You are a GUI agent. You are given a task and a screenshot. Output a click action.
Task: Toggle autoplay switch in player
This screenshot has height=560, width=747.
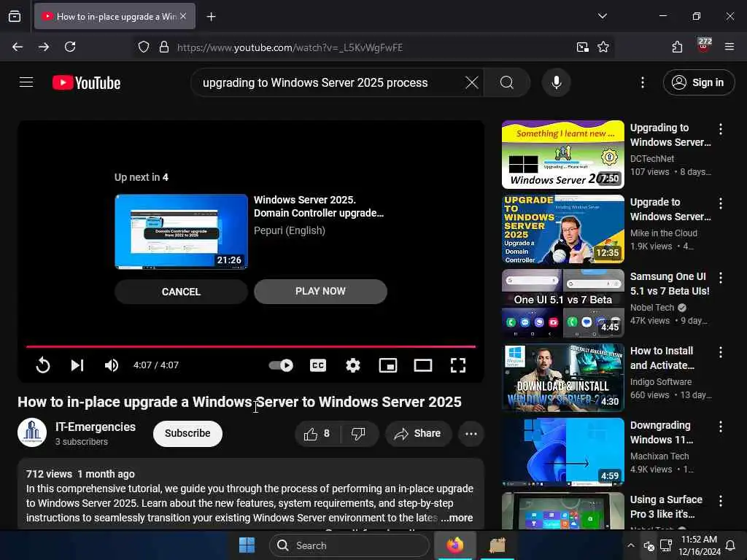point(281,365)
